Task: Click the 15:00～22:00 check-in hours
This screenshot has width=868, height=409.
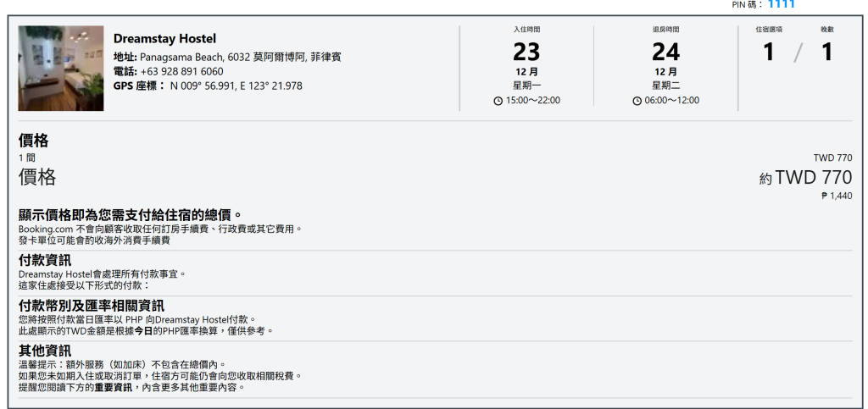Action: coord(532,101)
